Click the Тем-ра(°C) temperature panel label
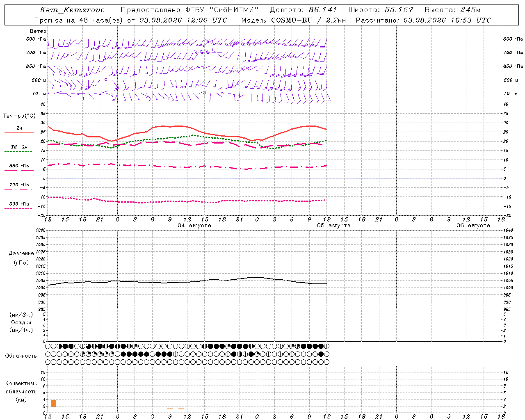This screenshot has width=525, height=420. [19, 116]
